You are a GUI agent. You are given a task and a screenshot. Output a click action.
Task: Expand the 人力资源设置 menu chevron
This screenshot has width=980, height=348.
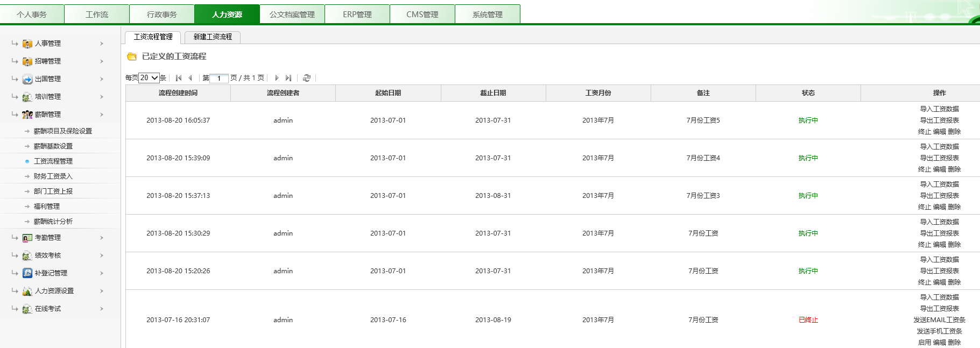pyautogui.click(x=102, y=291)
